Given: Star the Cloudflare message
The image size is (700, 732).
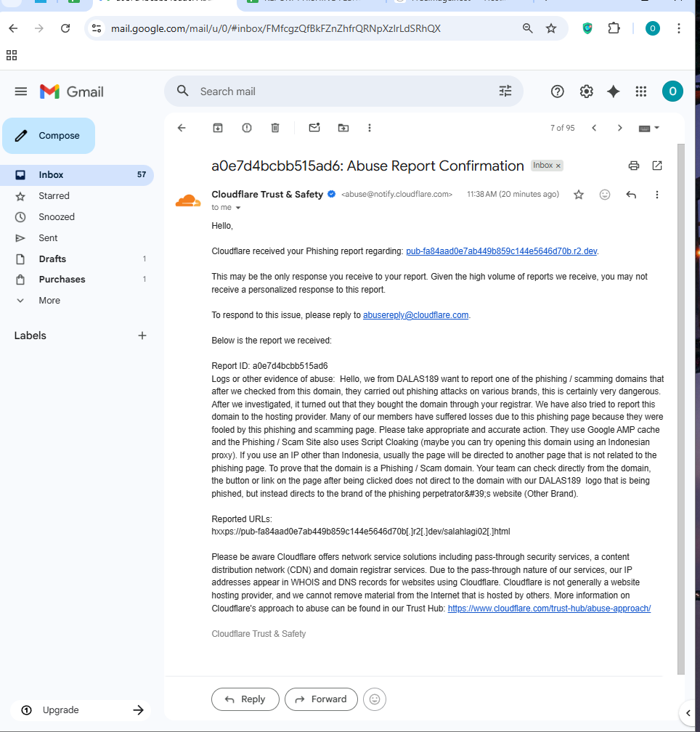Looking at the screenshot, I should (x=579, y=195).
